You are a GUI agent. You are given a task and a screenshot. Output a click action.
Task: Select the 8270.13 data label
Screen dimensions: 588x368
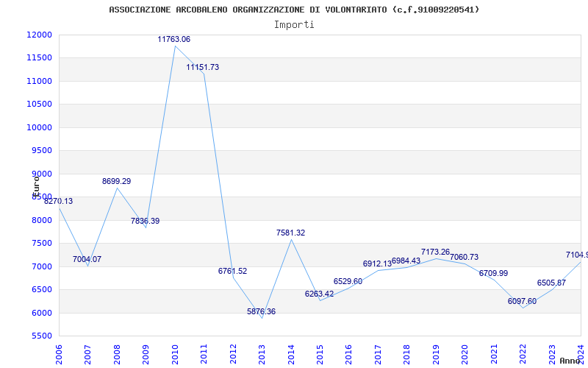pos(58,201)
